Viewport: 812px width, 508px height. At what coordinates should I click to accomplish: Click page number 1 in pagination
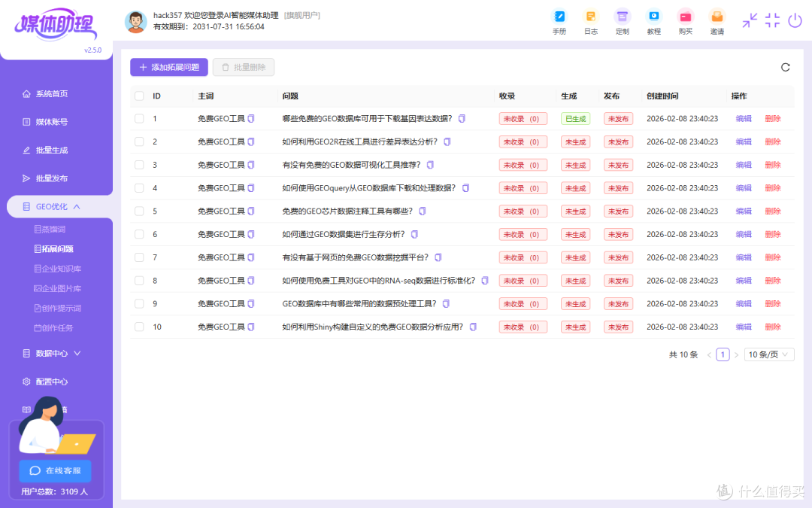[723, 354]
